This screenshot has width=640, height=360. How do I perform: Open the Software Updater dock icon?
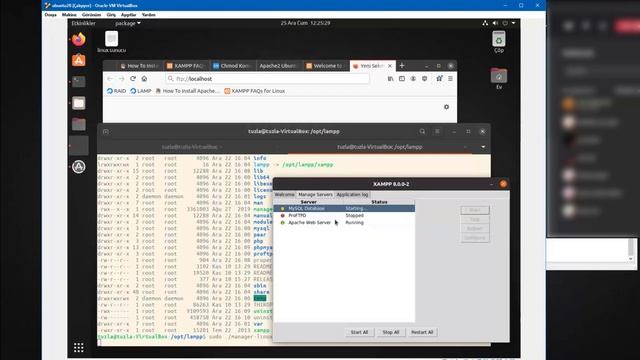click(79, 167)
